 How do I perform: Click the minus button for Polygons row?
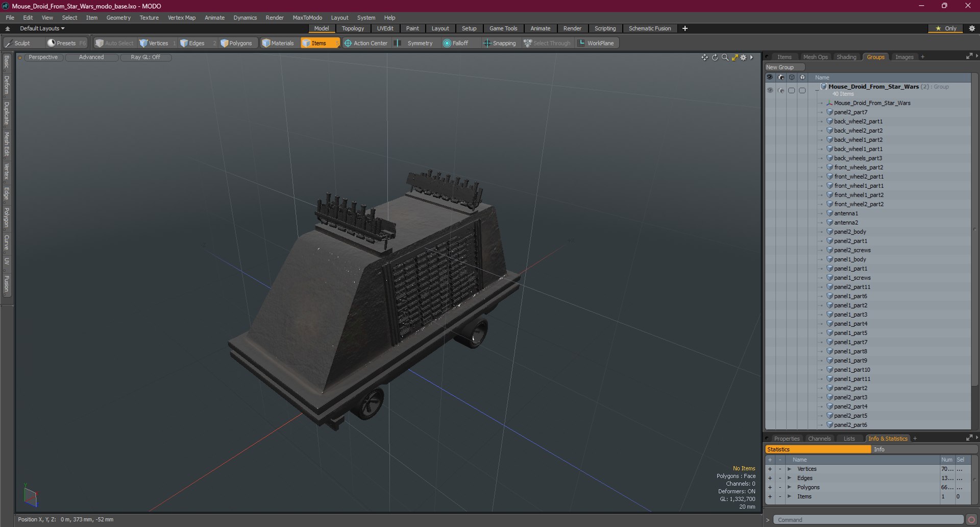[779, 487]
